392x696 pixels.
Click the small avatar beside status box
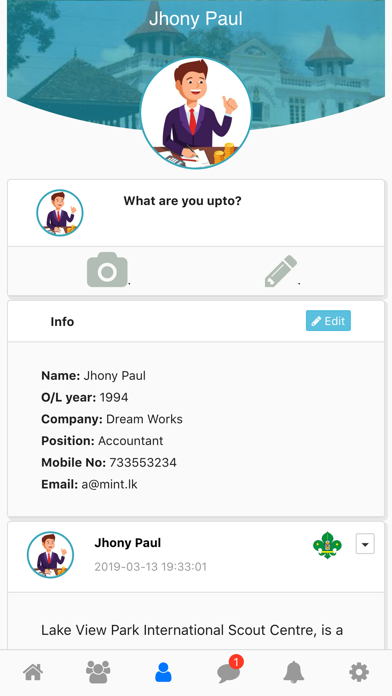(x=59, y=213)
